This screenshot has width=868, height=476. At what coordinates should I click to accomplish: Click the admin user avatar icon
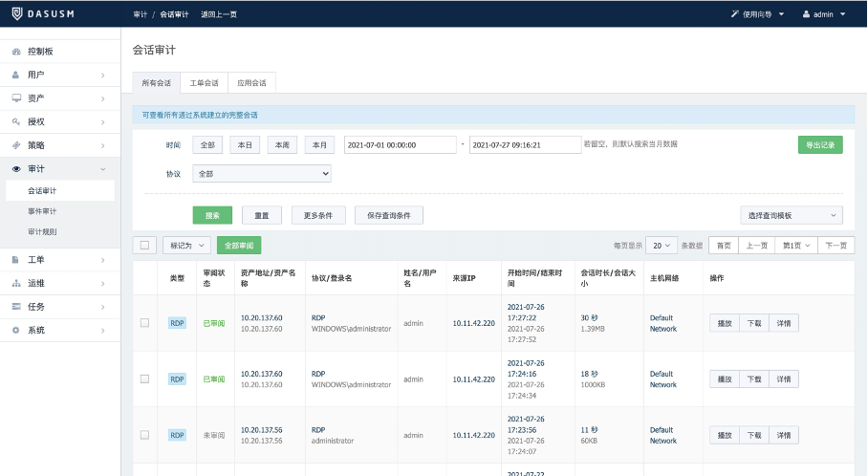[806, 14]
